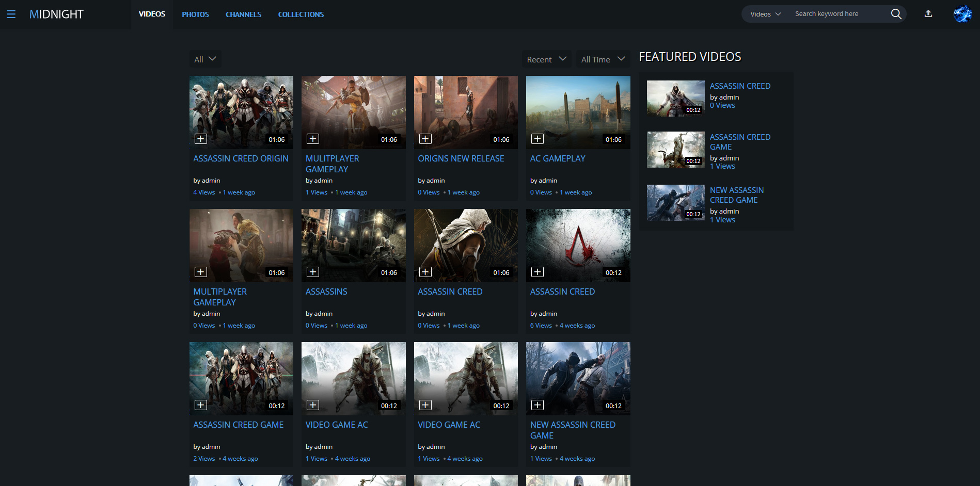Open the Videos search type dropdown
This screenshot has width=980, height=486.
[765, 14]
